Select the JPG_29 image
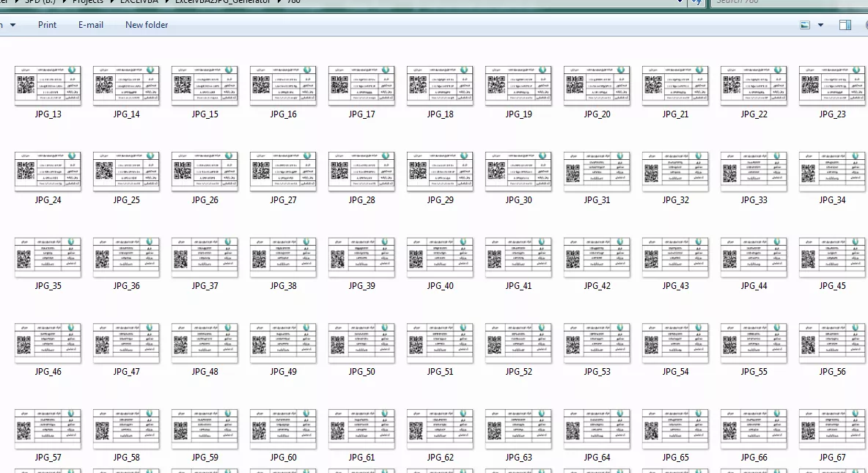The width and height of the screenshot is (868, 473). pyautogui.click(x=440, y=171)
